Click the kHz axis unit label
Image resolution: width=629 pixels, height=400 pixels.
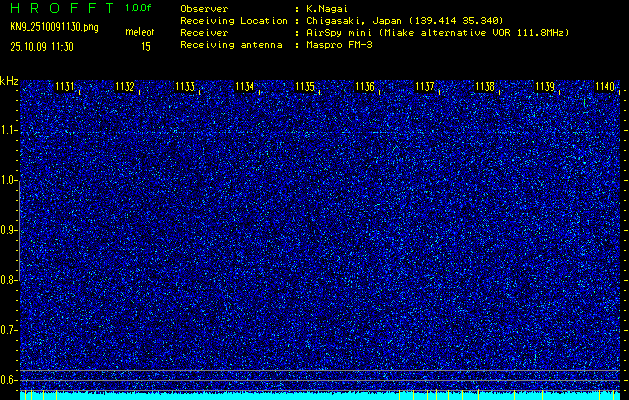9,80
